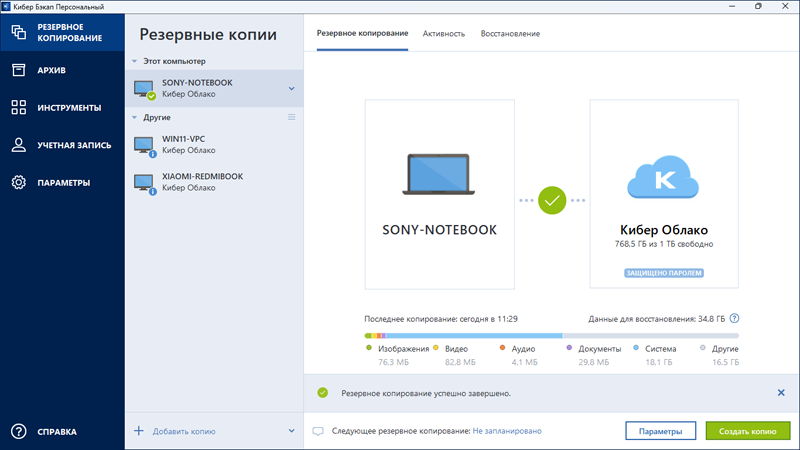800x450 pixels.
Task: Expand the SONY-NOTEBOOK backup options chevron
Action: pyautogui.click(x=291, y=88)
